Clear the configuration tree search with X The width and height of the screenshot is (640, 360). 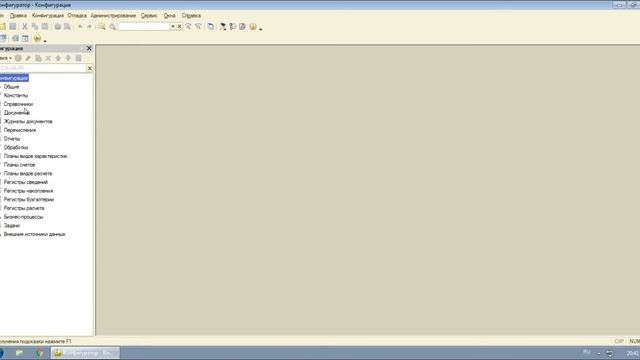90,68
